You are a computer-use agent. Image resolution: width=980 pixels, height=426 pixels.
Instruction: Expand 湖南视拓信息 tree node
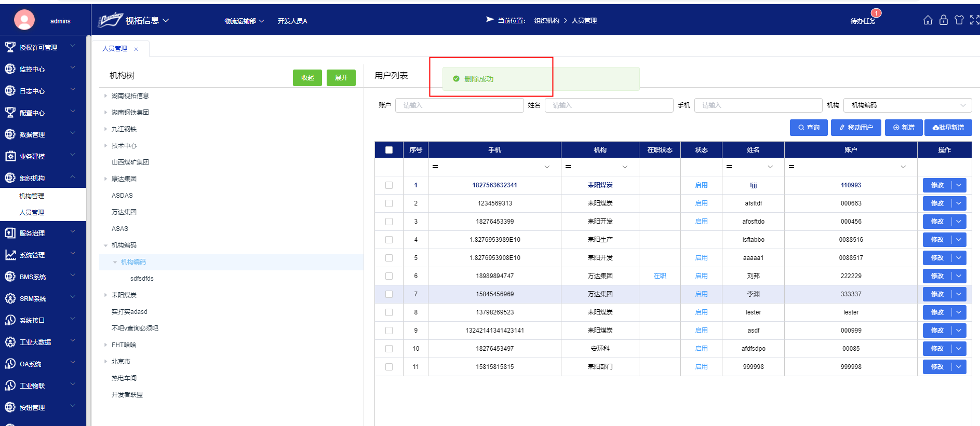click(105, 96)
